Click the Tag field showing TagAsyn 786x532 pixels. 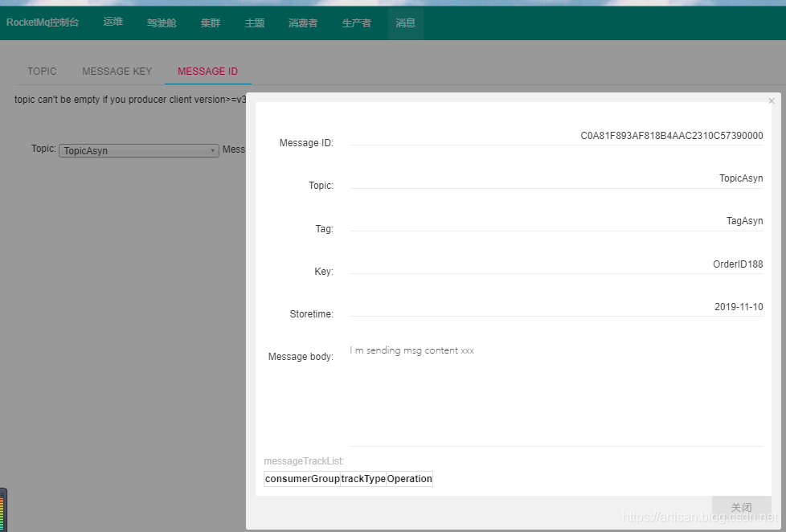556,222
